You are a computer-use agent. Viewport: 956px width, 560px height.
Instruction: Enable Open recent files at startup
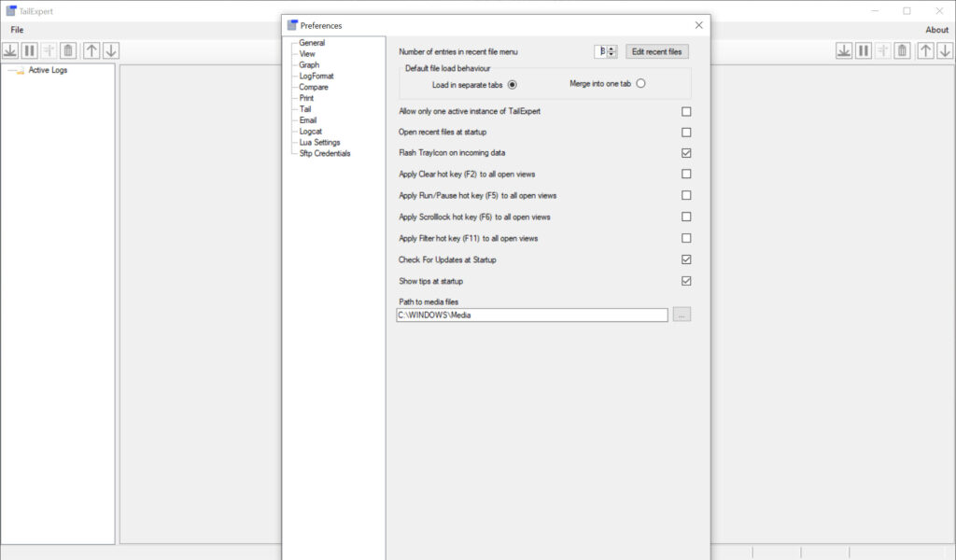(686, 133)
